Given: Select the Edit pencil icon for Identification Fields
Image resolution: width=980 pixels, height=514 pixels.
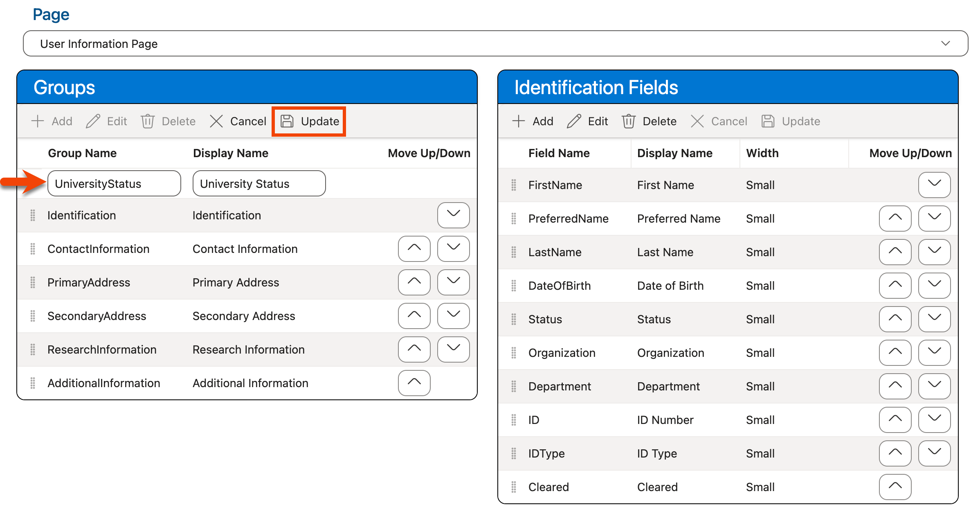Looking at the screenshot, I should (575, 121).
